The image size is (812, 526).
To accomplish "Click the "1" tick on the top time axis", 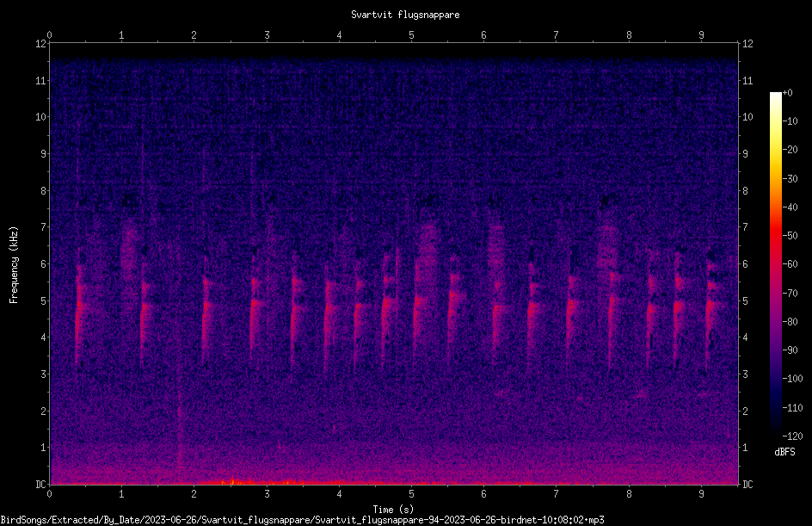I will 121,35.
